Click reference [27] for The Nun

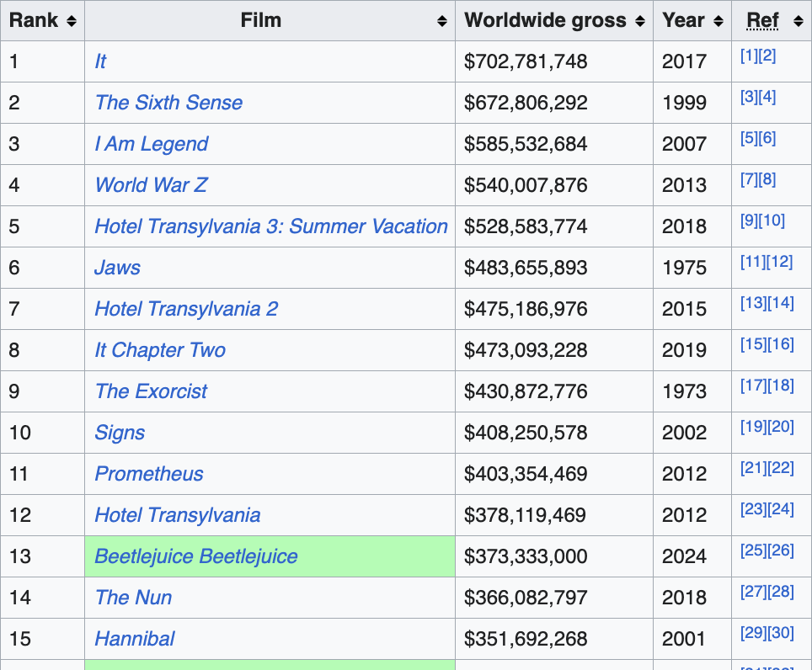(x=754, y=592)
